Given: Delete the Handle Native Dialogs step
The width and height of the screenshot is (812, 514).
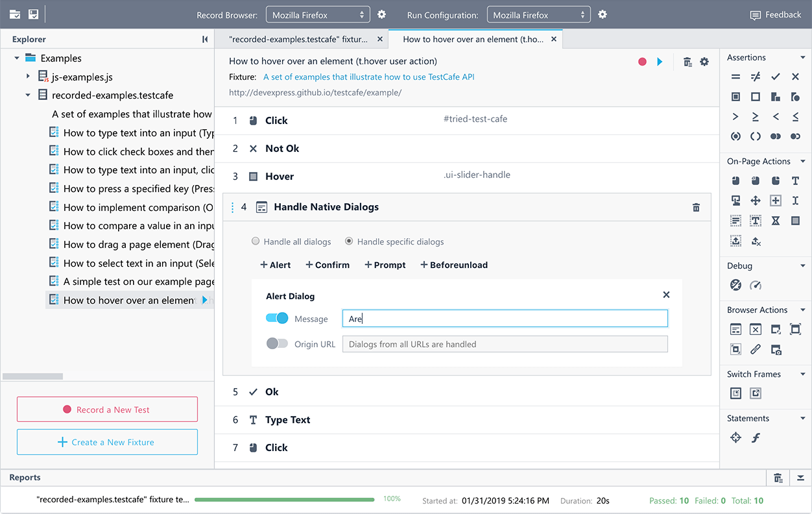Looking at the screenshot, I should tap(696, 208).
